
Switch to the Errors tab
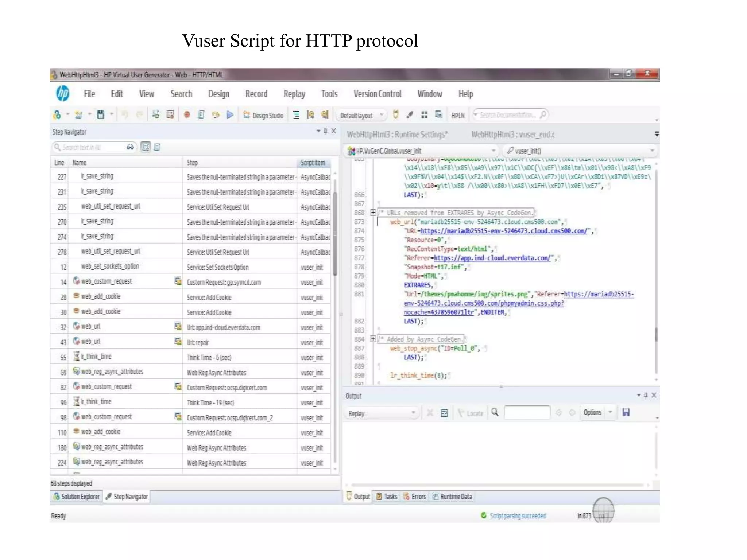point(415,497)
